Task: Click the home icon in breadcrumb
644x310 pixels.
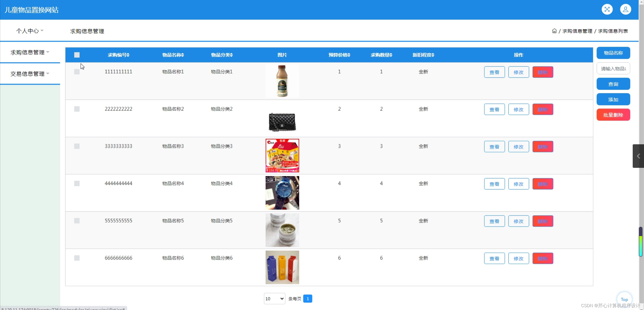Action: 554,31
